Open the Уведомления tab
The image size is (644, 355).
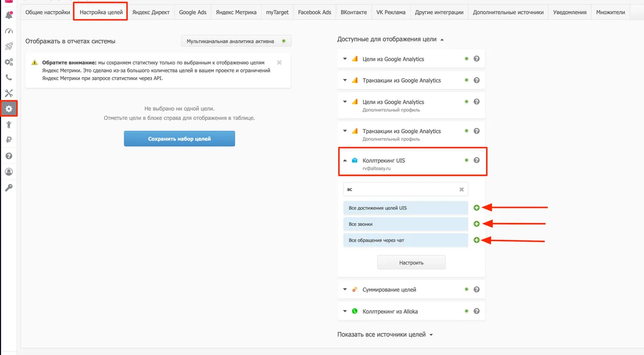570,12
